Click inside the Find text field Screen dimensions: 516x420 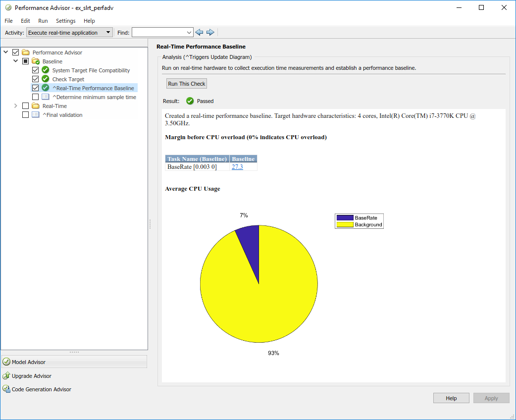158,33
